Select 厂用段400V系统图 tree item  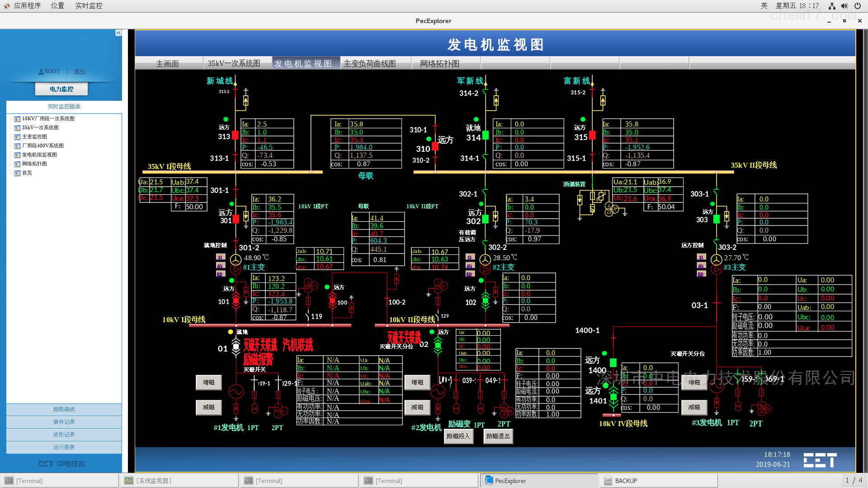[42, 146]
